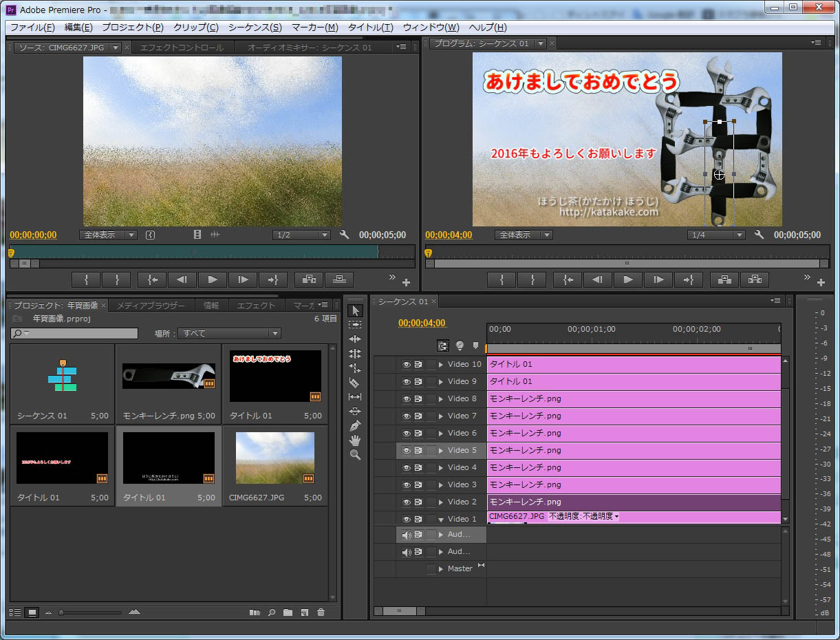This screenshot has height=640, width=840.
Task: Select the Hand tool in tools panel
Action: coord(355,440)
